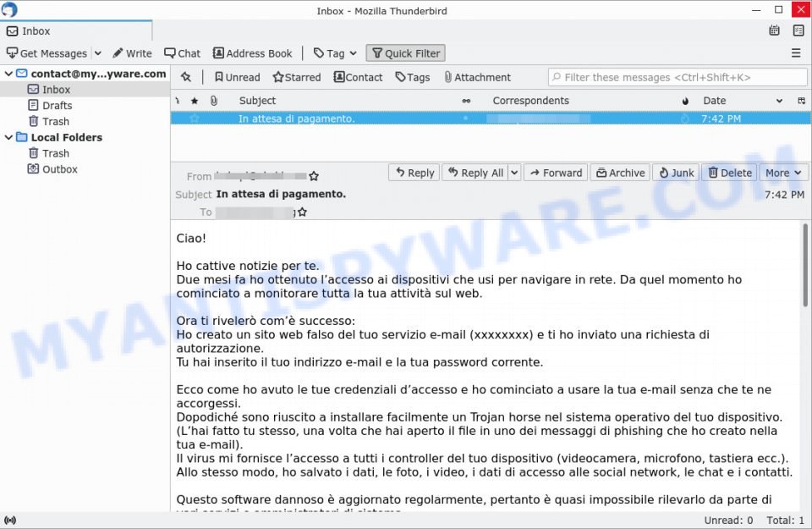
Task: Click Write to compose a message
Action: click(133, 53)
